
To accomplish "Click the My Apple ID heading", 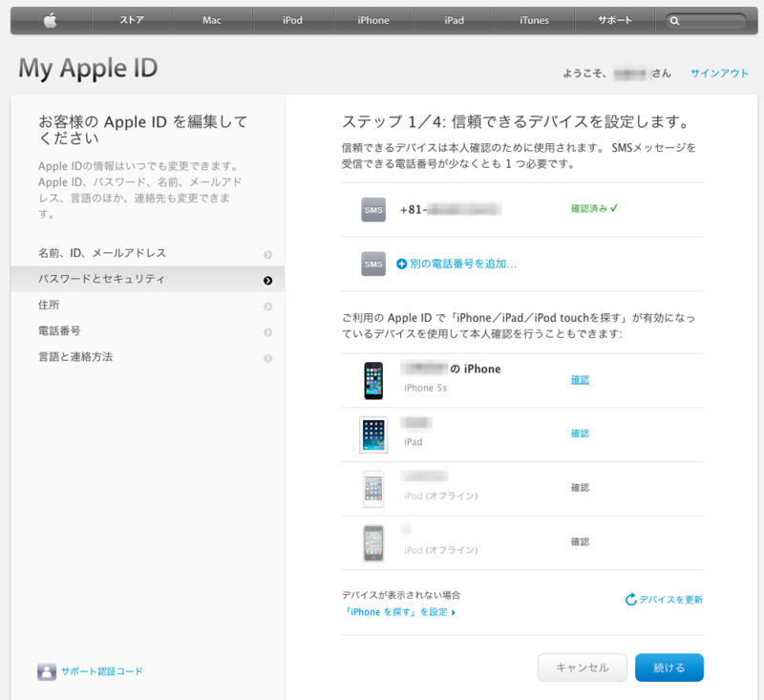I will click(x=88, y=68).
